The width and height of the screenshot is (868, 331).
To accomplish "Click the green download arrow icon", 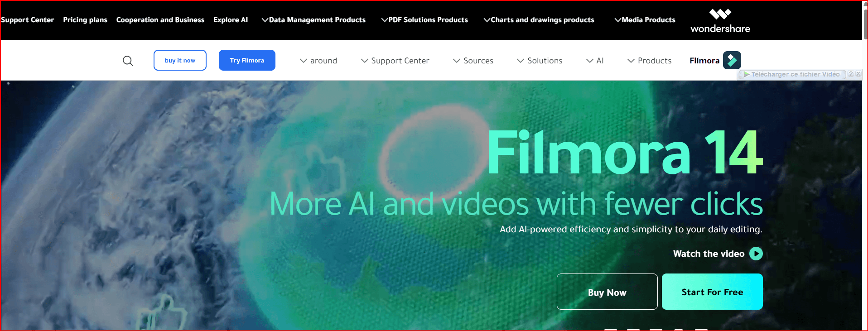I will pos(746,74).
